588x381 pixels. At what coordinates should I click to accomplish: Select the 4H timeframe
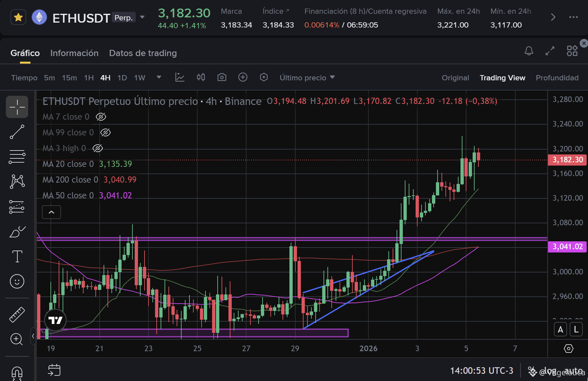tap(105, 78)
